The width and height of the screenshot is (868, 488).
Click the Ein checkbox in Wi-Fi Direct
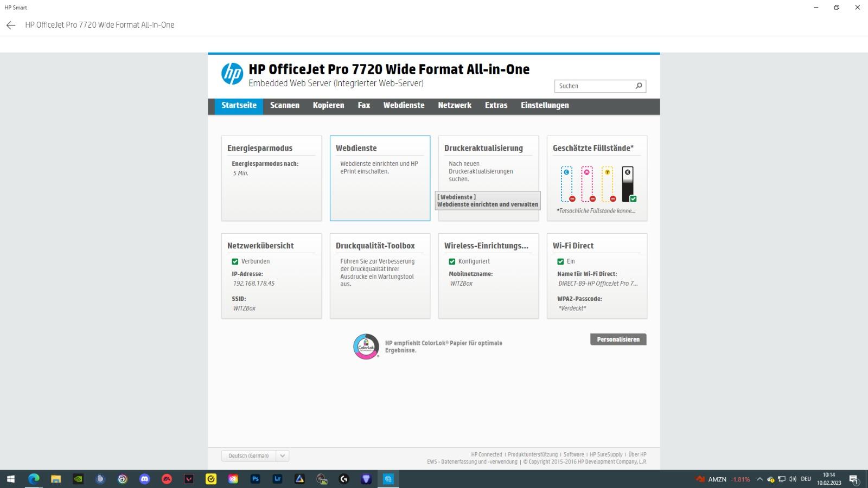pyautogui.click(x=560, y=261)
